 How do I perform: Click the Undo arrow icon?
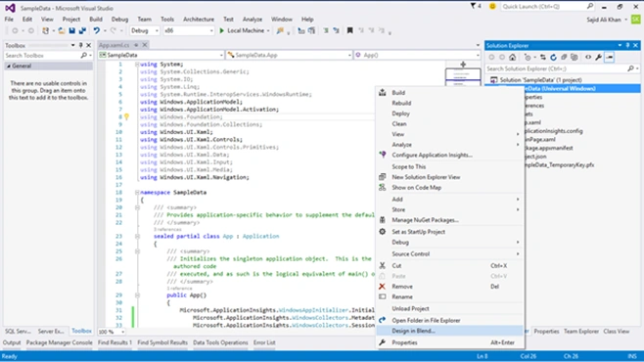pos(97,30)
